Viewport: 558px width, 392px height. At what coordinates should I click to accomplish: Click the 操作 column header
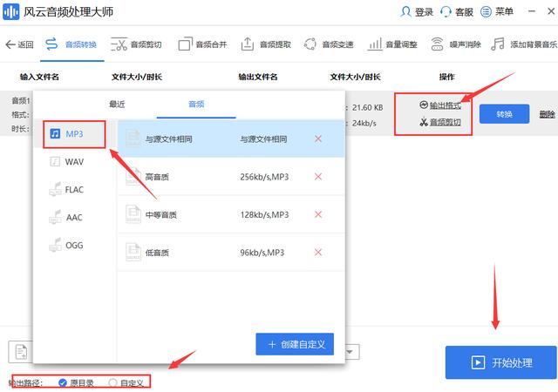click(446, 77)
